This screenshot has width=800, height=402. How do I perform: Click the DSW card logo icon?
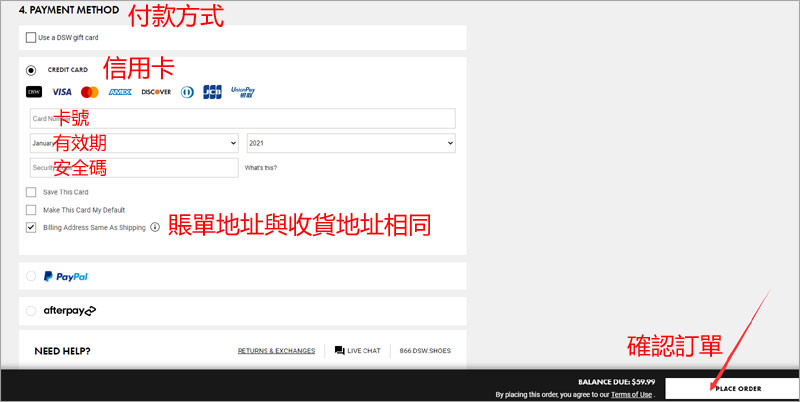click(34, 92)
